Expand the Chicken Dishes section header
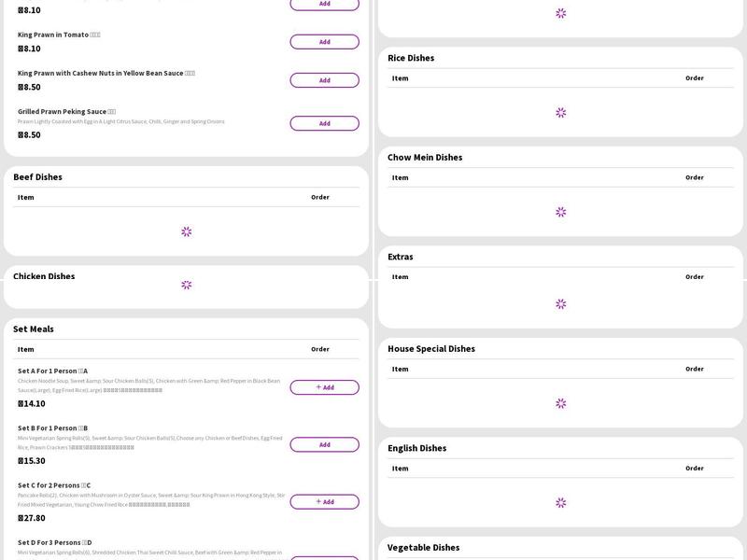This screenshot has width=747, height=560. pos(44,276)
